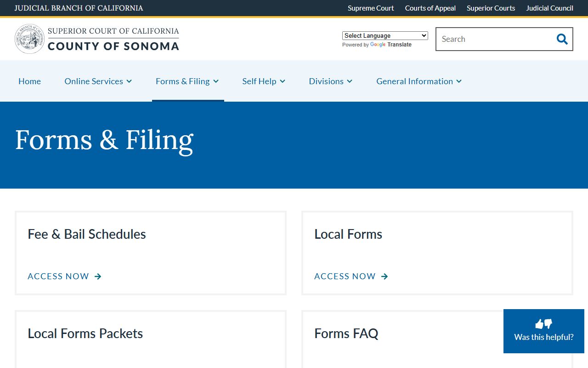The image size is (588, 368).
Task: Click the Local Forms card heading
Action: coord(348,234)
